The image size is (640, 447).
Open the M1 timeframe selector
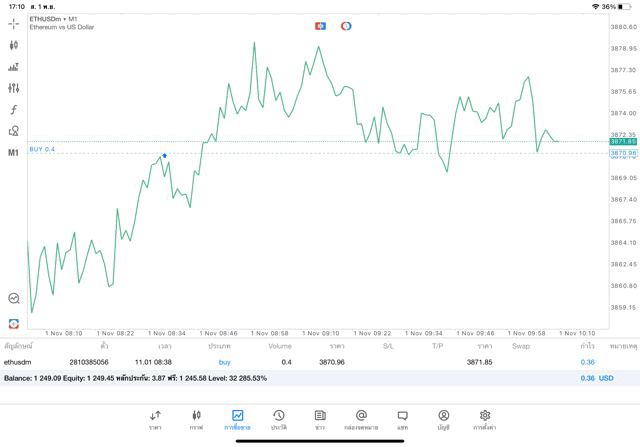click(14, 153)
